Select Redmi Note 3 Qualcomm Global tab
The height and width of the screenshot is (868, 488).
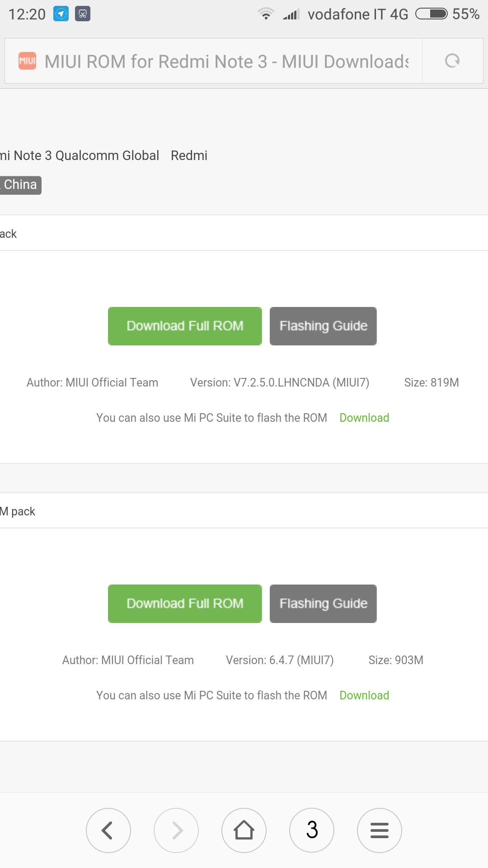point(80,156)
